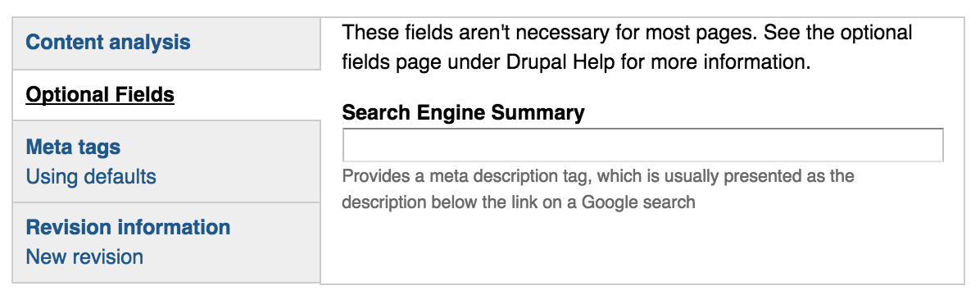Click the Search Engine Summary label
Screen dimensions: 980x295
click(463, 113)
